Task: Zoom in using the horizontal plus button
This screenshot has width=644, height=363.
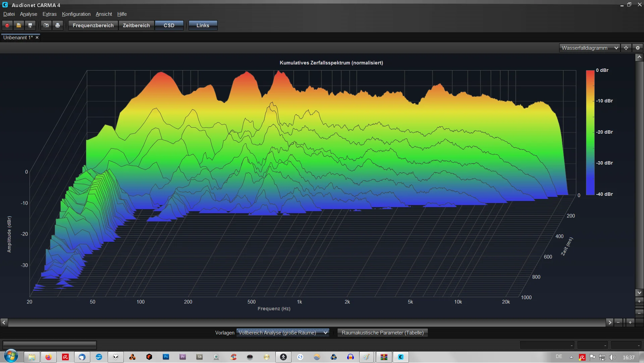Action: click(630, 323)
